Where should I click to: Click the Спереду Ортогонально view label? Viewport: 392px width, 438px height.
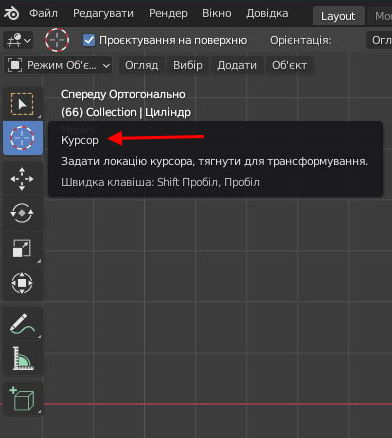[123, 94]
